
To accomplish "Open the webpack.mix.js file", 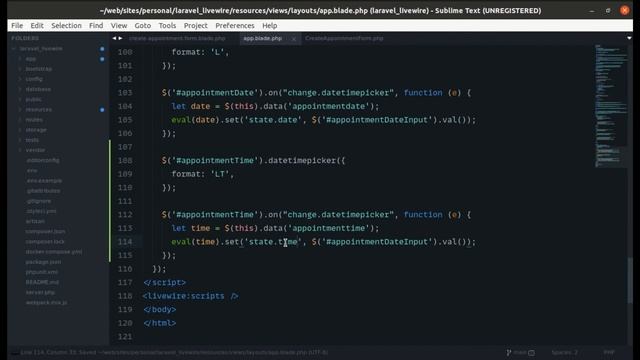I will 47,302.
